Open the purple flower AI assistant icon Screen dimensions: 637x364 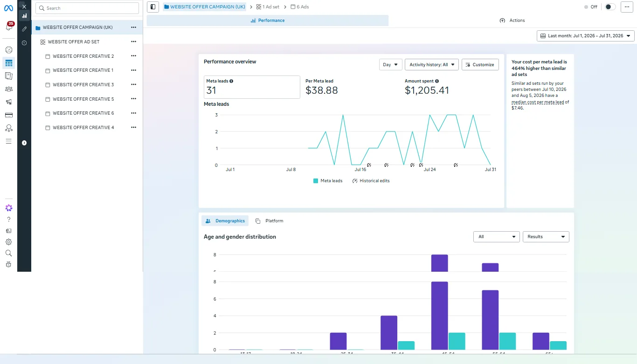click(8, 208)
